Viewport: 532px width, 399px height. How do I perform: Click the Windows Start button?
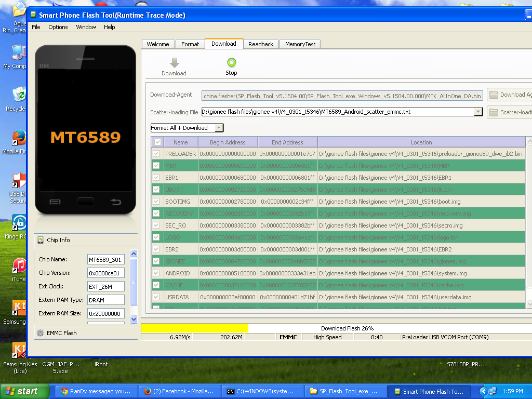25,391
